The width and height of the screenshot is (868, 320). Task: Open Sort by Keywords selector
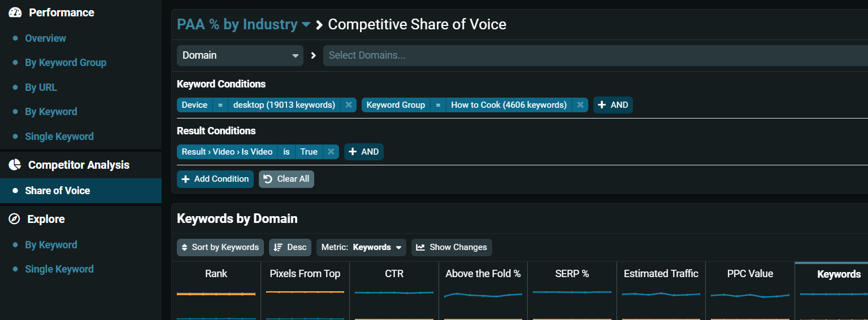220,247
